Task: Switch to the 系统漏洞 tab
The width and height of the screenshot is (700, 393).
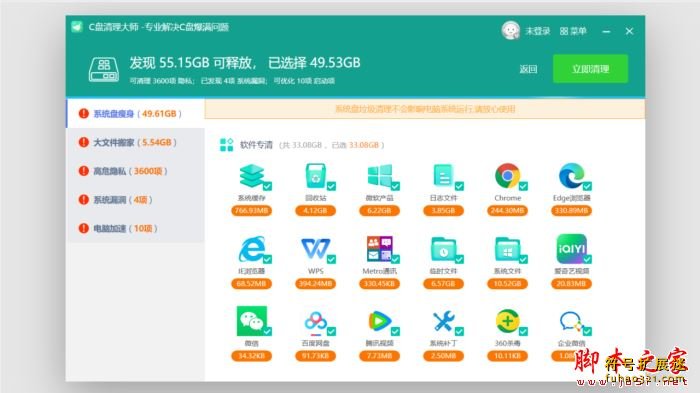Action: pyautogui.click(x=135, y=200)
